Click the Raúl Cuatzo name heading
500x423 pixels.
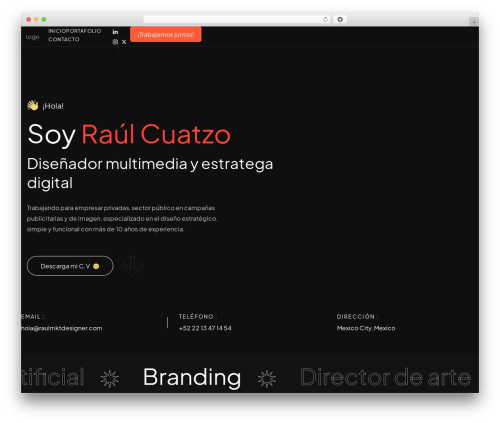156,135
